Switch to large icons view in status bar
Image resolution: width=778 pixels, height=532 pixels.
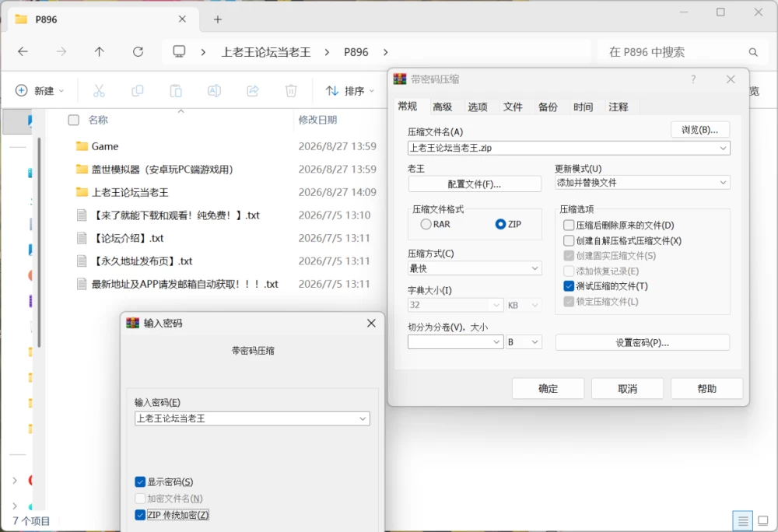pyautogui.click(x=763, y=520)
